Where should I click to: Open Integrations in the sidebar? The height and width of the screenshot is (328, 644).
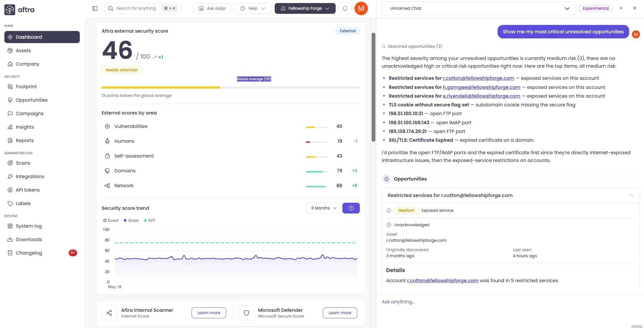[42, 176]
